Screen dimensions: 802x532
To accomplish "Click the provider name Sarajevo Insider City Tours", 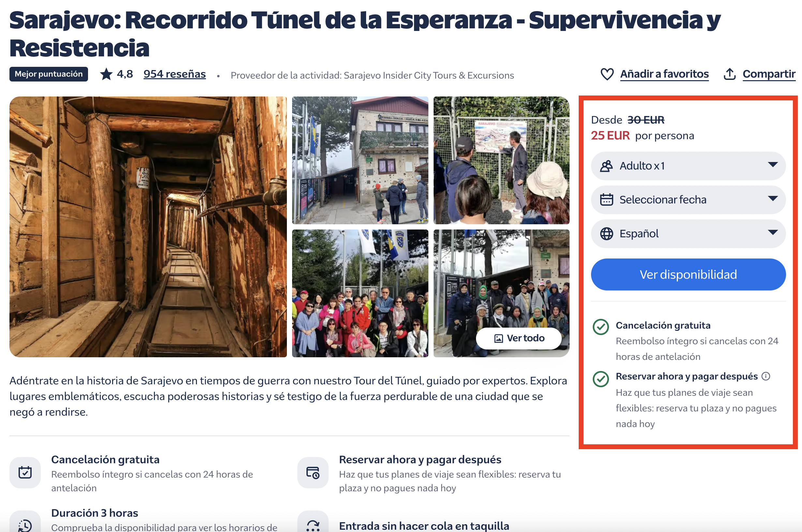I will pos(428,75).
